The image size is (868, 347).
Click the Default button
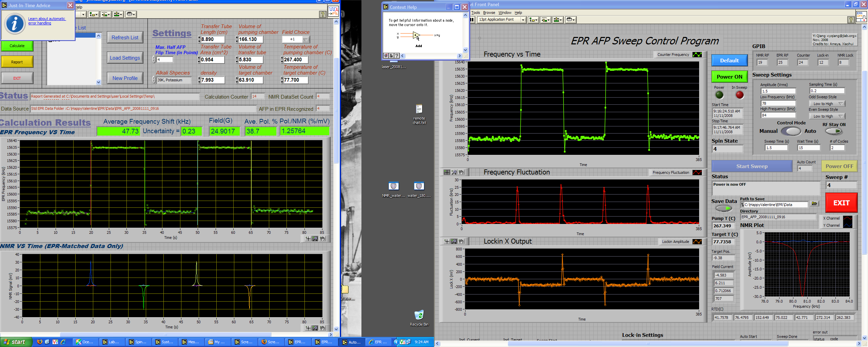pos(729,61)
